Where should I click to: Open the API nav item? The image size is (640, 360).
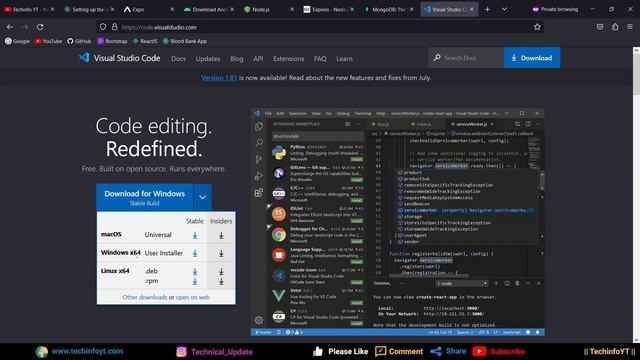(x=258, y=59)
